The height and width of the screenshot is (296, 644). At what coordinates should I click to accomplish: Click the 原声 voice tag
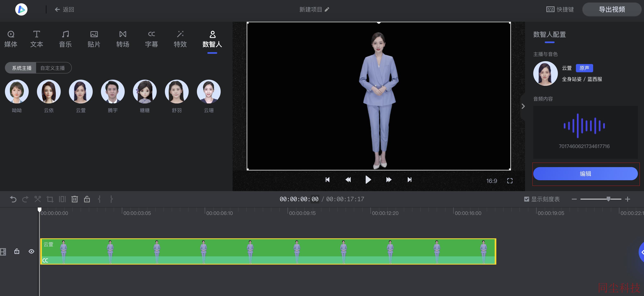pos(584,68)
